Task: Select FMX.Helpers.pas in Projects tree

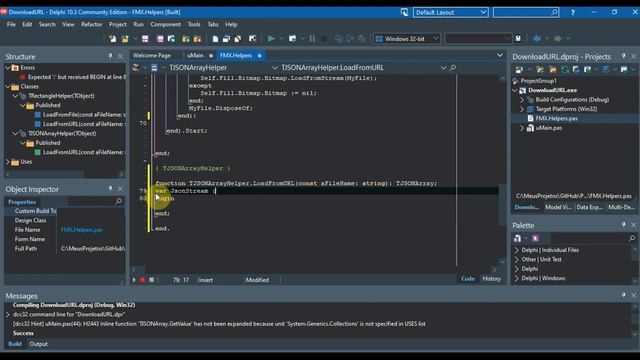Action: [x=556, y=118]
